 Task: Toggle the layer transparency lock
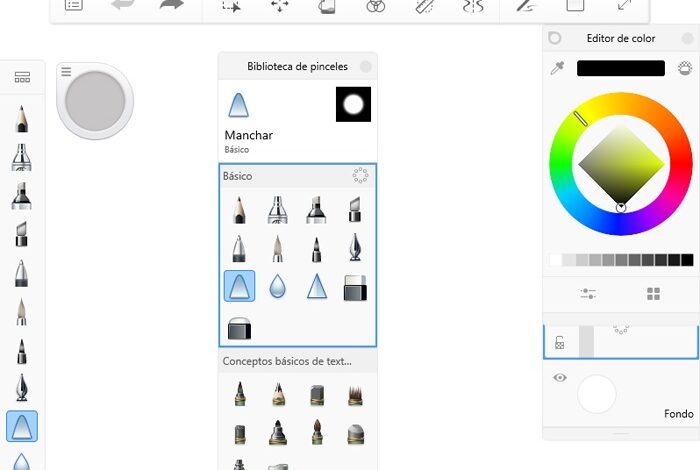(x=559, y=342)
